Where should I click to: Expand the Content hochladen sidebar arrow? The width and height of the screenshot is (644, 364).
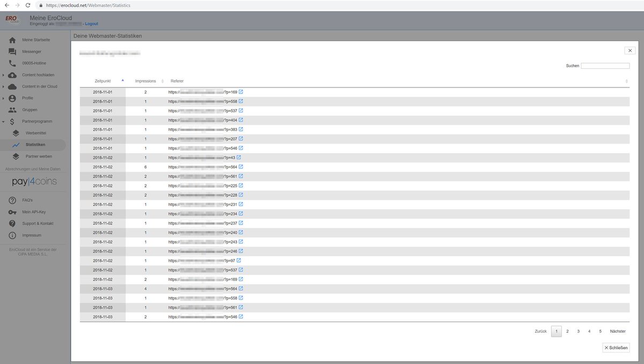coord(3,75)
